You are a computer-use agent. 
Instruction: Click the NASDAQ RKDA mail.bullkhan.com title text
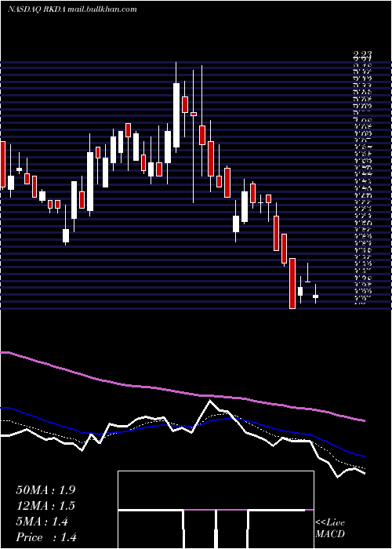[x=72, y=9]
